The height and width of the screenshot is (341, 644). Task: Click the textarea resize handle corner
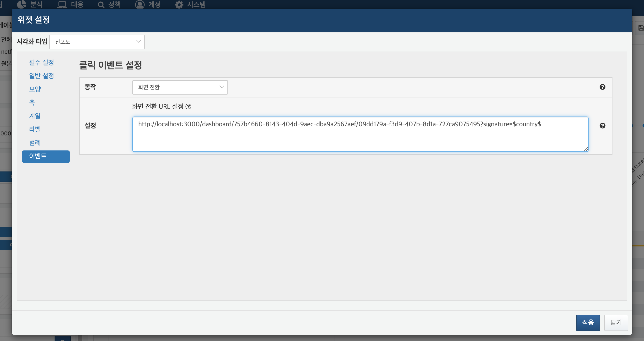tap(586, 149)
